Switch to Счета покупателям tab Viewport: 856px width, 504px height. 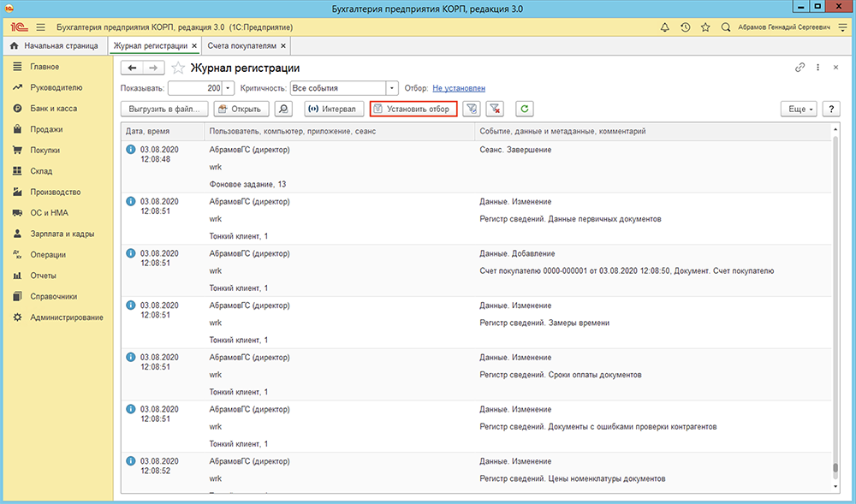coord(242,46)
